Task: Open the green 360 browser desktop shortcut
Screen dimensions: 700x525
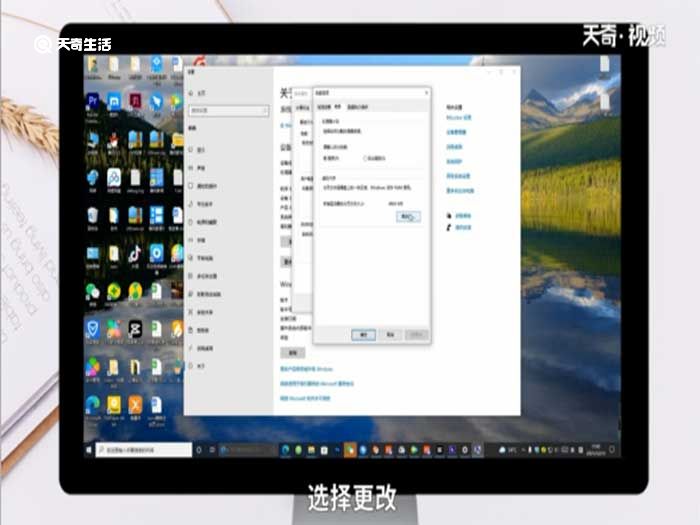Action: [114, 292]
